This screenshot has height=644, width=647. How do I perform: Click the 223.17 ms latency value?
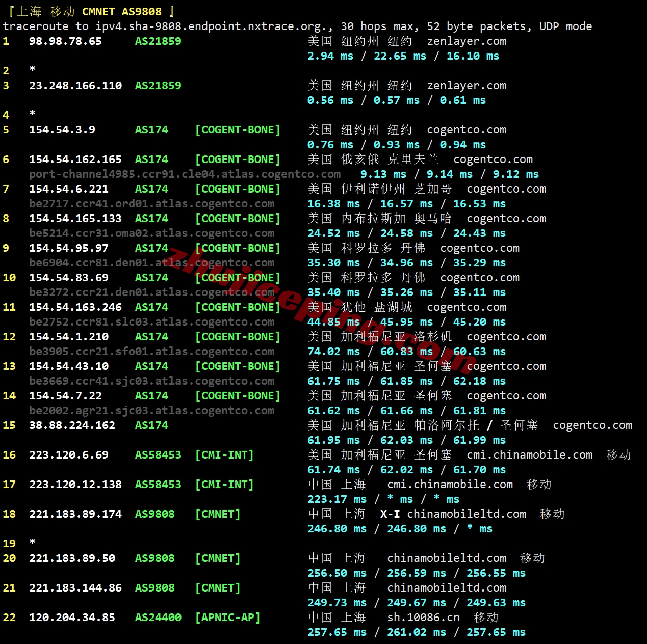pyautogui.click(x=337, y=499)
